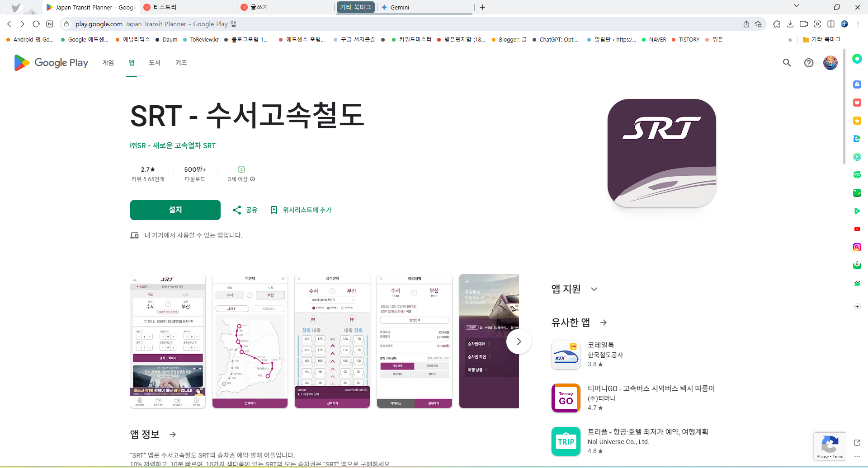Screen dimensions: 868x468
Task: Open the browser extensions puzzle icon
Action: point(777,24)
